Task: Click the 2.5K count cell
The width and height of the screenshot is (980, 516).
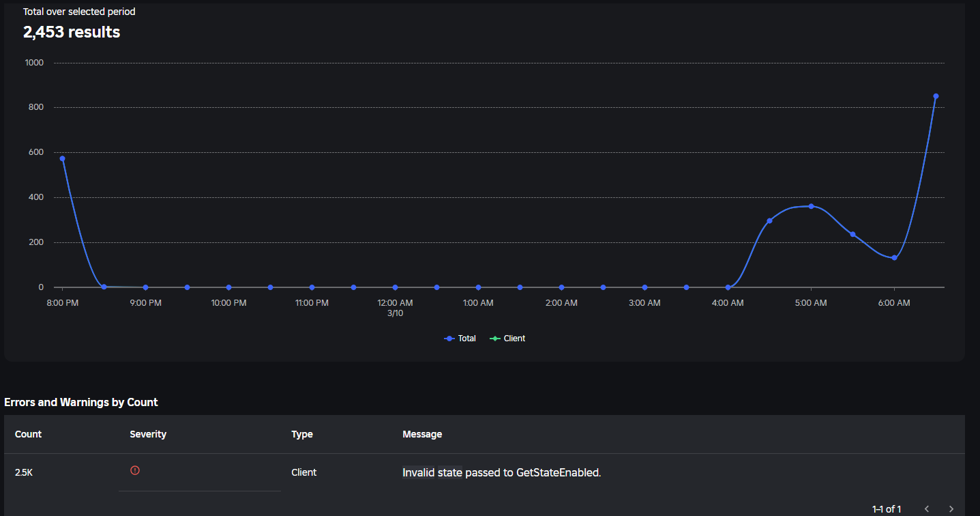Action: click(x=24, y=472)
